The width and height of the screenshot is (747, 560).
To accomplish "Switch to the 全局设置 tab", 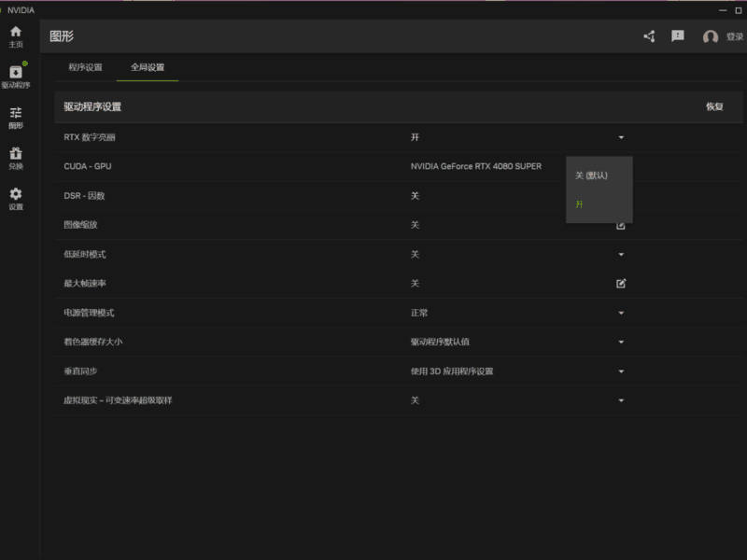I will point(148,67).
